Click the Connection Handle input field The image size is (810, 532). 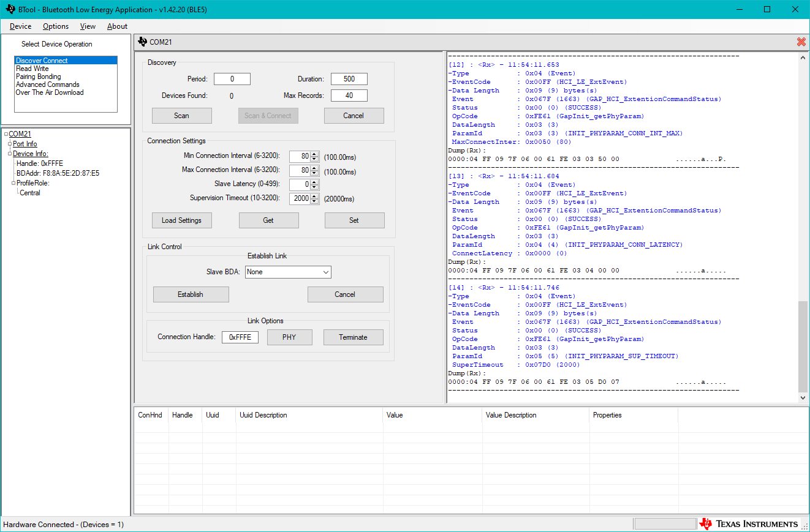tap(240, 337)
